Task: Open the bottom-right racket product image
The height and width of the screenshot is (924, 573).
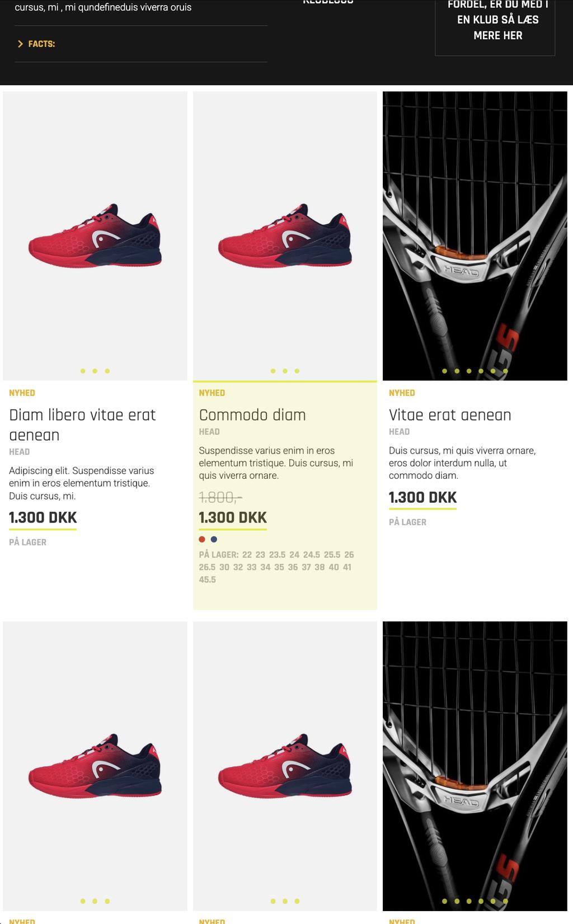Action: click(475, 766)
